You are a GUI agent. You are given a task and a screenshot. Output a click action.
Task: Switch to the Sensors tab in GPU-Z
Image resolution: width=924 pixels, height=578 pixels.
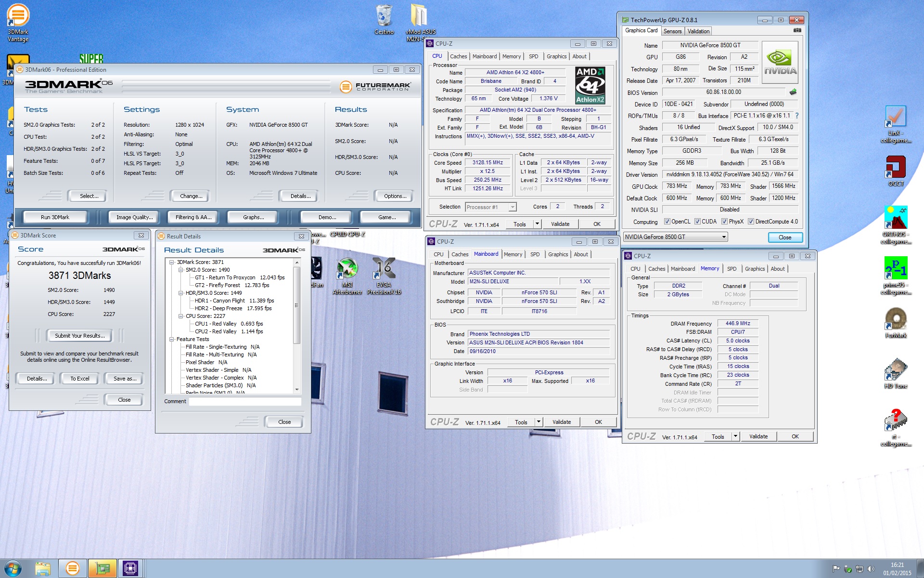point(672,31)
